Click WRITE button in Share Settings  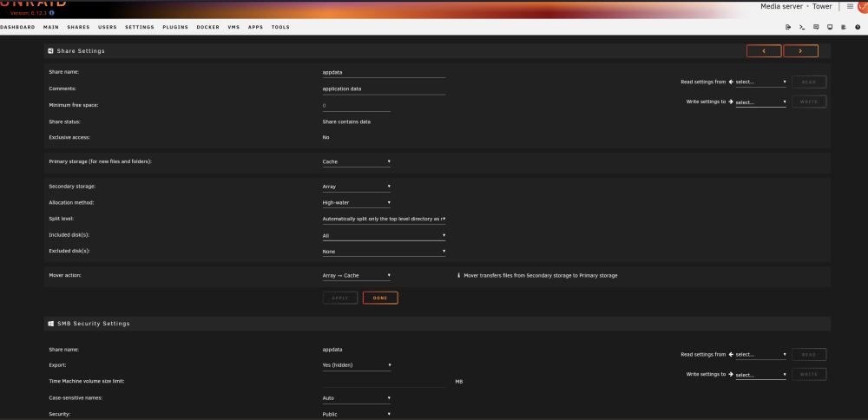click(809, 102)
